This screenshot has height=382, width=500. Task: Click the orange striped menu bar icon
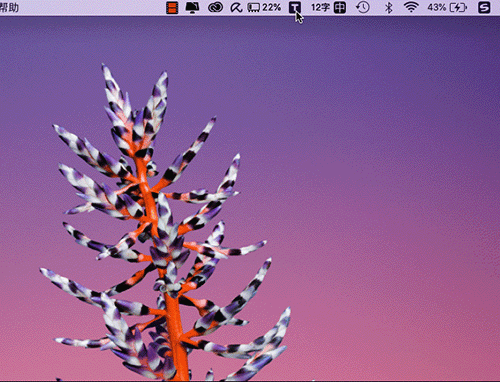[172, 7]
